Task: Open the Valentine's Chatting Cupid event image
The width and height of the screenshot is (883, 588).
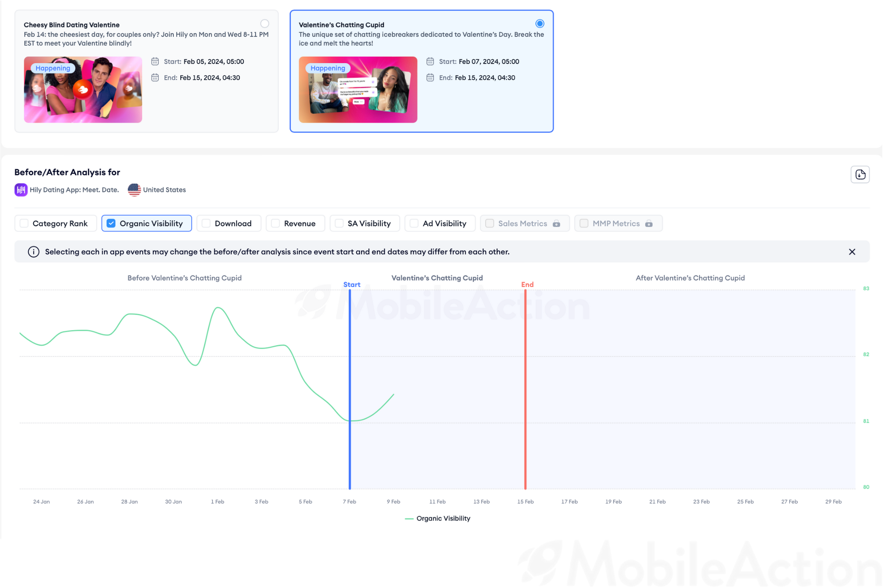Action: (x=358, y=89)
